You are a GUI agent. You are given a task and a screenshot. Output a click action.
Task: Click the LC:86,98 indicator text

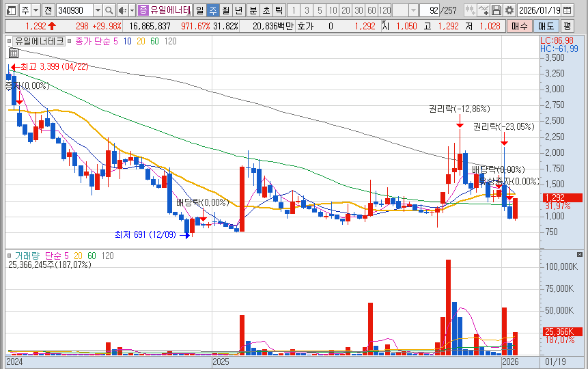[557, 41]
